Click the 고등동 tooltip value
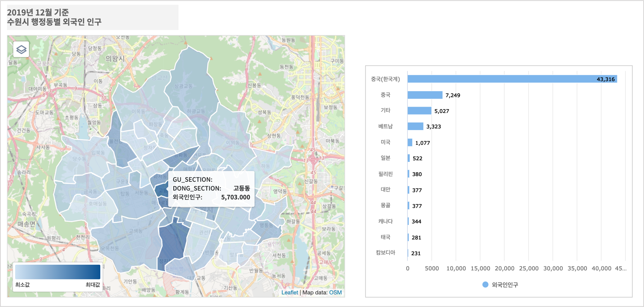 click(242, 188)
